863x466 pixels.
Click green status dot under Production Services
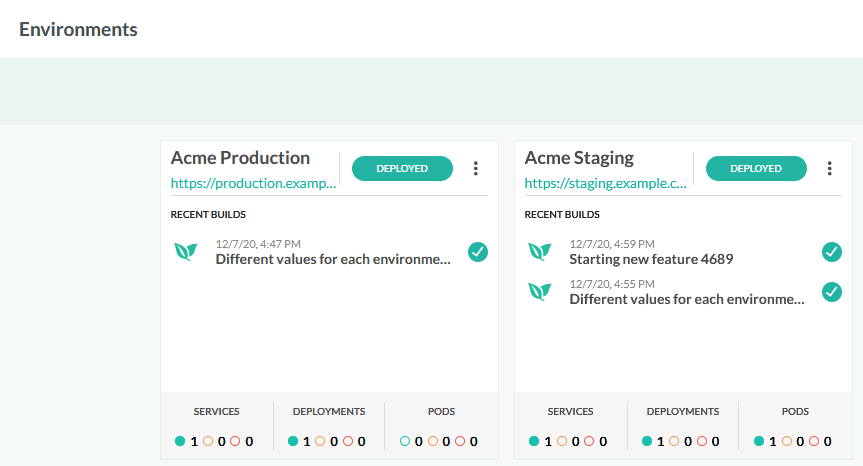[x=180, y=441]
